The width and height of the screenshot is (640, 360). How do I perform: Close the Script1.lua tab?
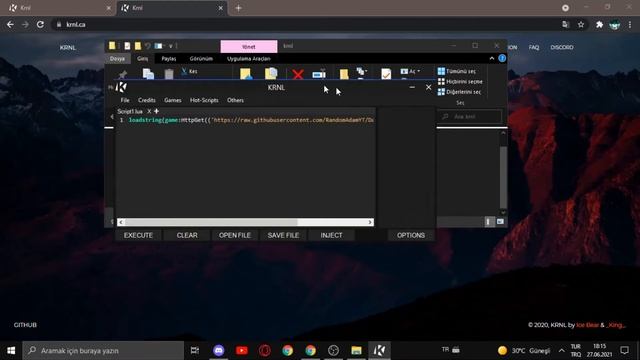point(149,111)
